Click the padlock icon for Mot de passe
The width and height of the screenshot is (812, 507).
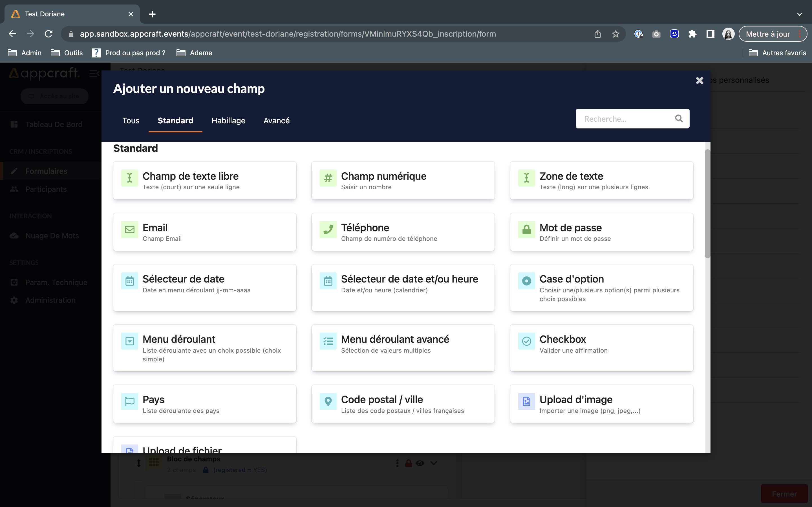click(526, 229)
